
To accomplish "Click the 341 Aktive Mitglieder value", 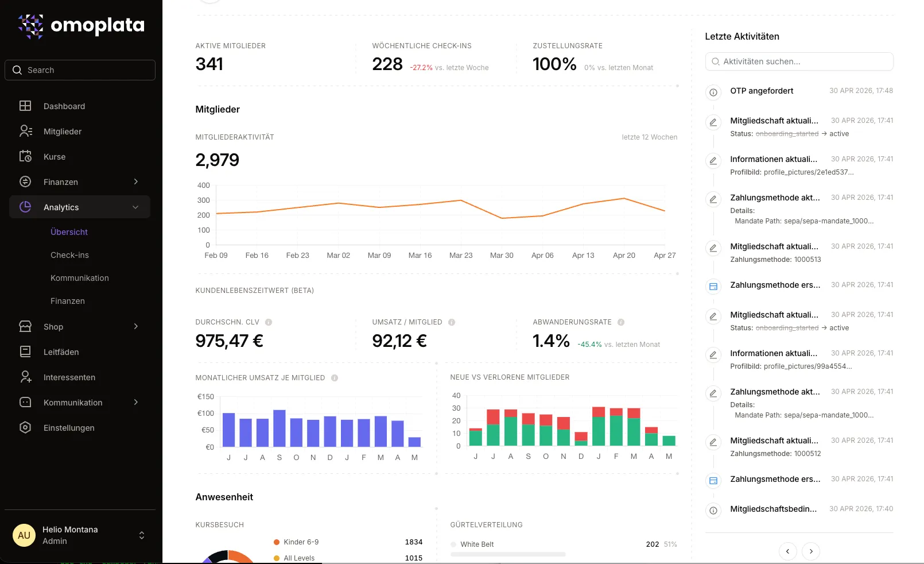I will 209,64.
